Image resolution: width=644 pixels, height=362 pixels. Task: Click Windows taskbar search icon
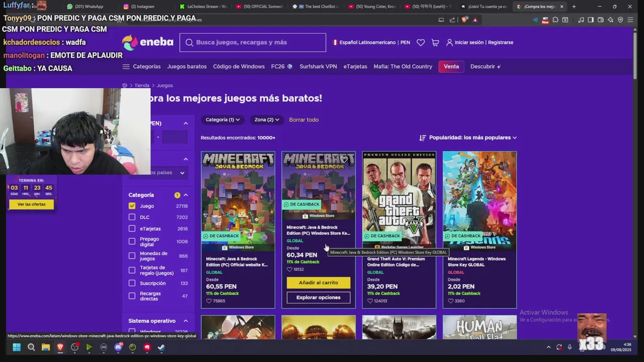(x=31, y=347)
